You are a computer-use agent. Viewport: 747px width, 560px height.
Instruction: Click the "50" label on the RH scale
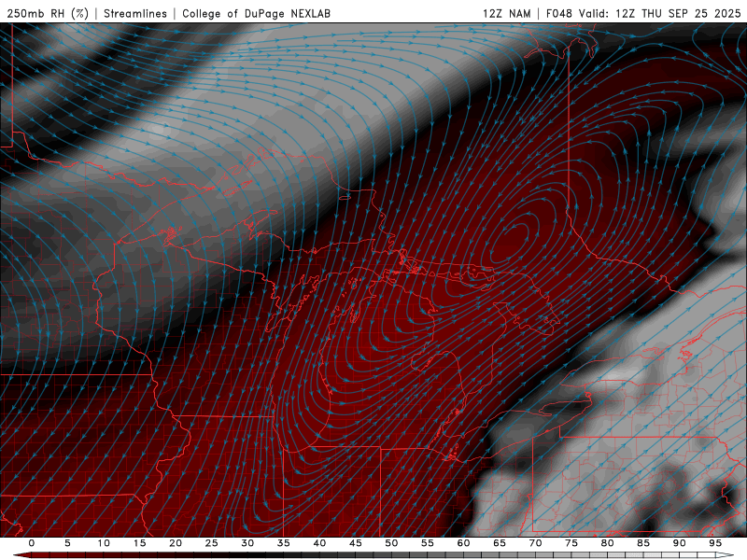tap(391, 543)
